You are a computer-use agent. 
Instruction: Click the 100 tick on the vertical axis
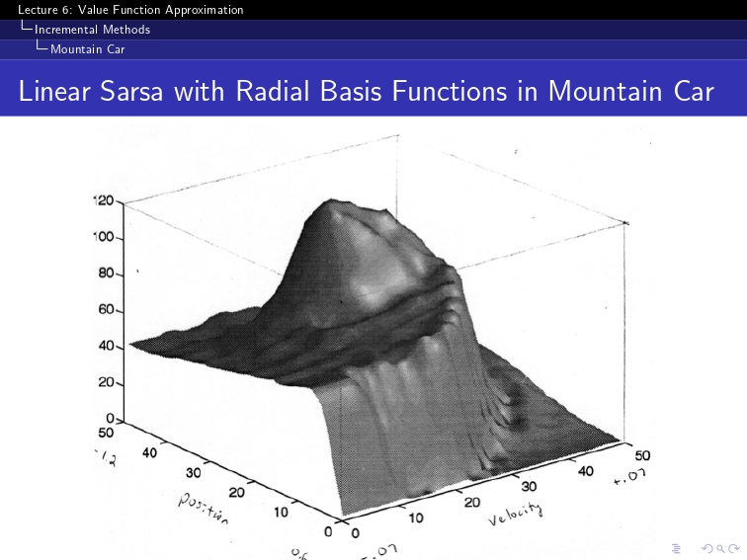click(x=104, y=237)
